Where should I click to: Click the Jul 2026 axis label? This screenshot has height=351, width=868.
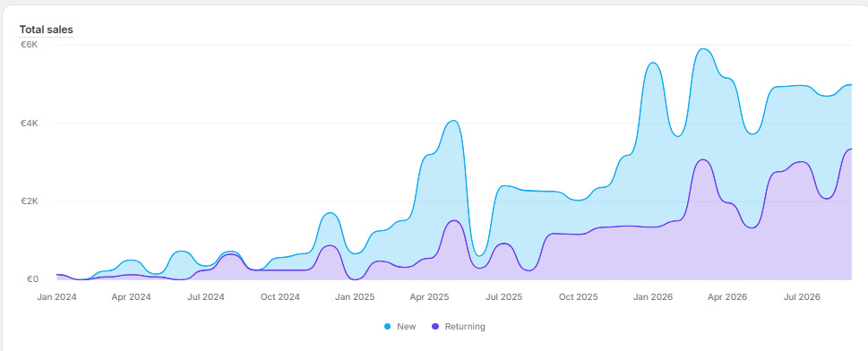[x=801, y=297]
